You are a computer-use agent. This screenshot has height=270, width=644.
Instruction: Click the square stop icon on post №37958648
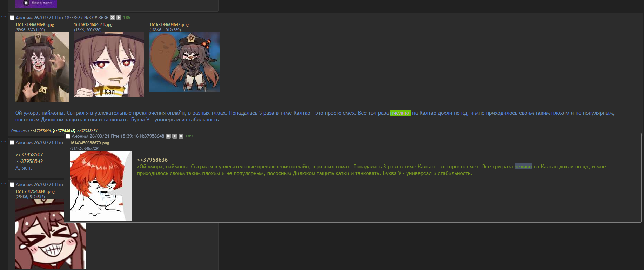[x=181, y=136]
